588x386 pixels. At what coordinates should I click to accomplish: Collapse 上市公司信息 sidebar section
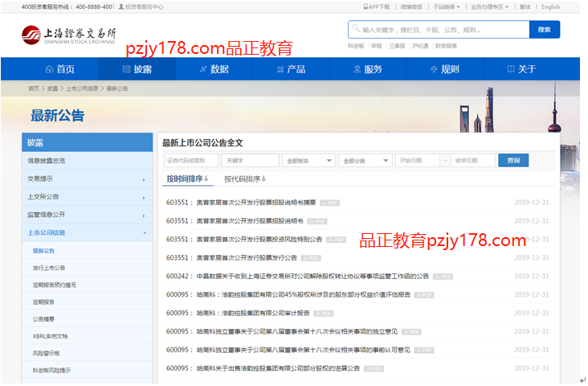coord(145,233)
